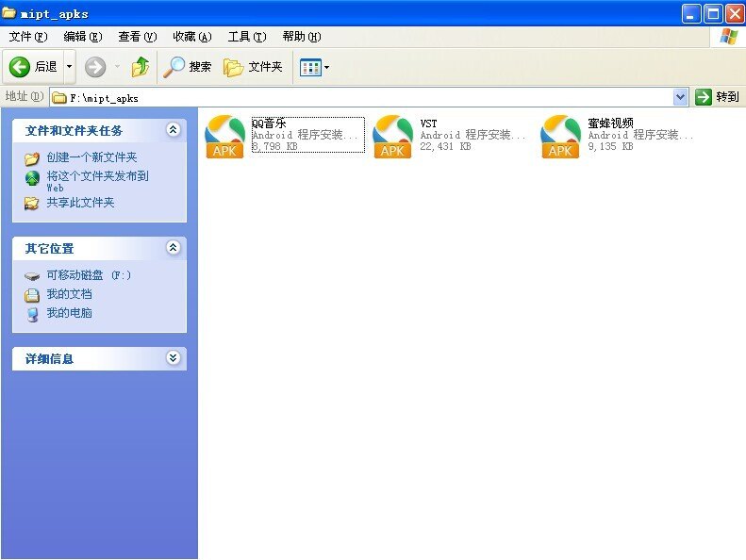Open the Back button history dropdown arrow
The image size is (746, 560).
click(69, 67)
